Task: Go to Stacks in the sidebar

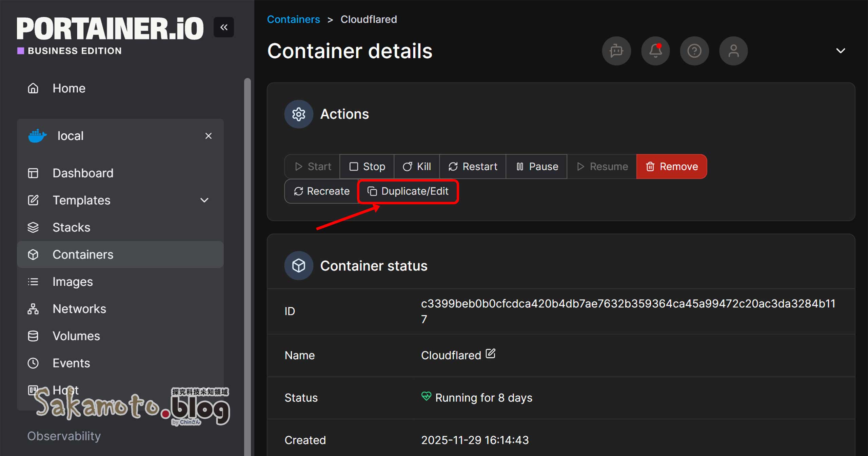Action: pyautogui.click(x=71, y=227)
